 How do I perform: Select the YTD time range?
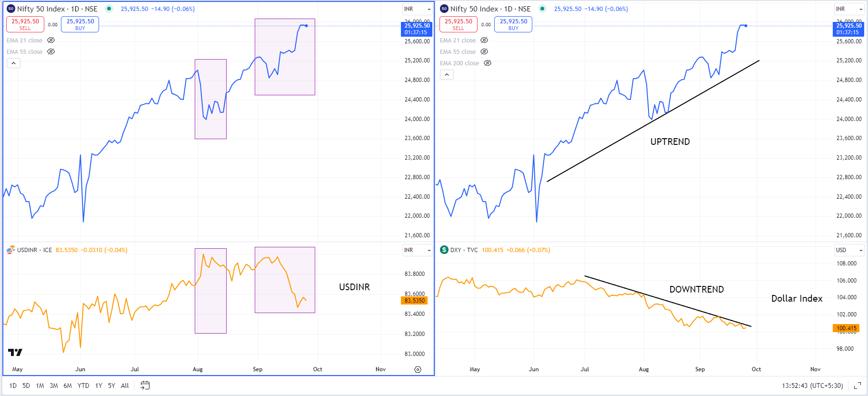[83, 386]
